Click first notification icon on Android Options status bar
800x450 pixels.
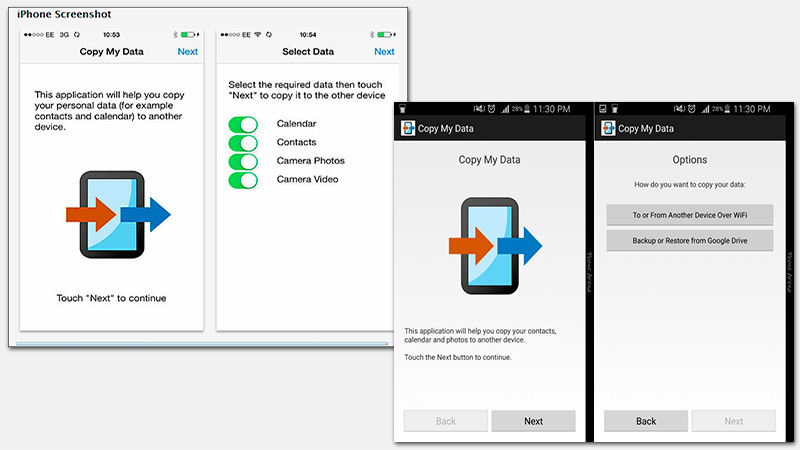[x=603, y=109]
